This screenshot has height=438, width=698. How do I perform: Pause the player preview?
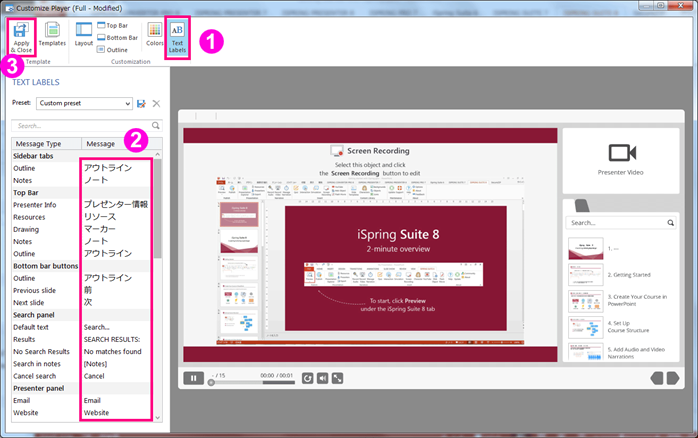(194, 378)
